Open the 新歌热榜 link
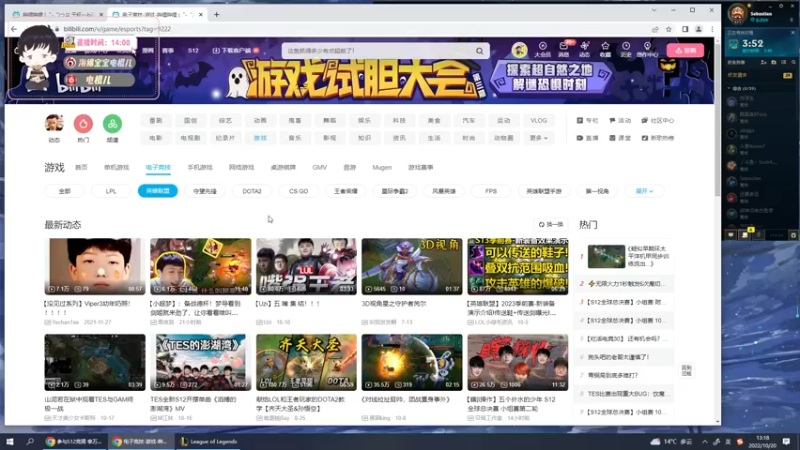800x450 pixels. (658, 138)
